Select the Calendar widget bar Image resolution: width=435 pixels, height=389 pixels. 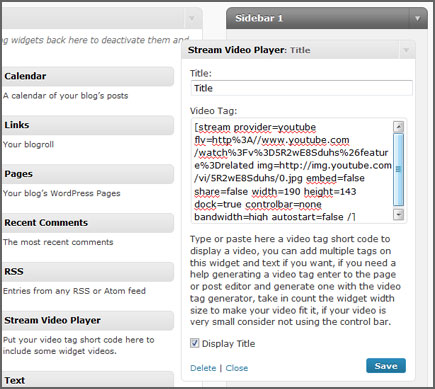88,76
